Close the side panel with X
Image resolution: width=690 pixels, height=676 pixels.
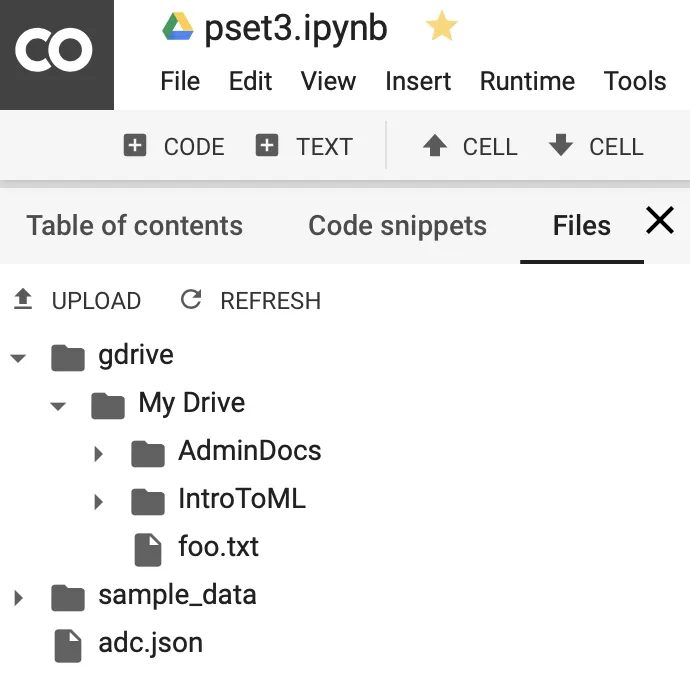click(x=660, y=221)
